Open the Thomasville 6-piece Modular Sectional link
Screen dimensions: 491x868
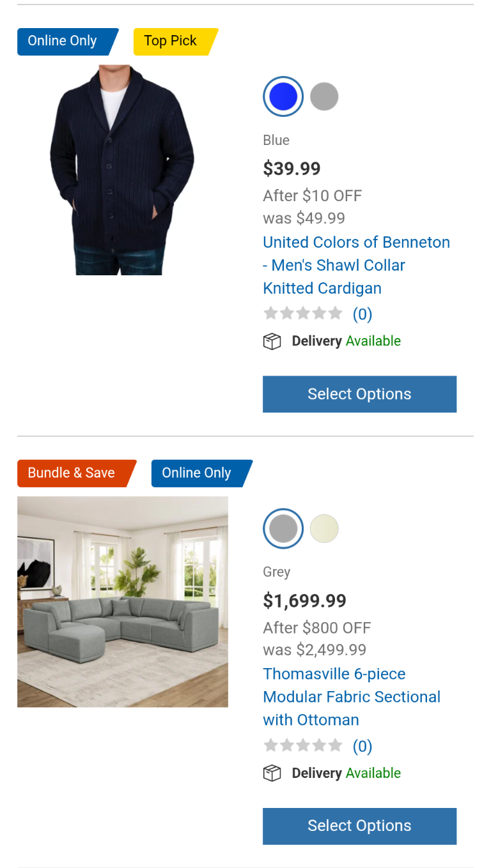coord(351,697)
